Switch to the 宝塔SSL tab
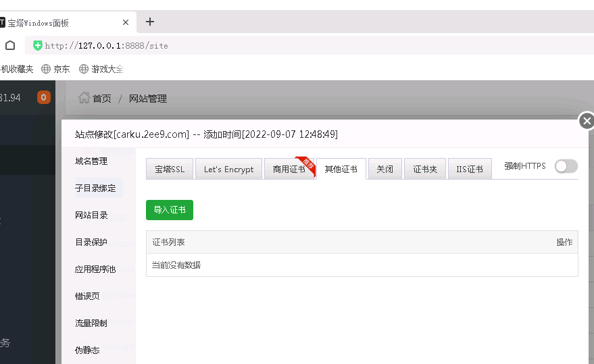 pyautogui.click(x=170, y=170)
